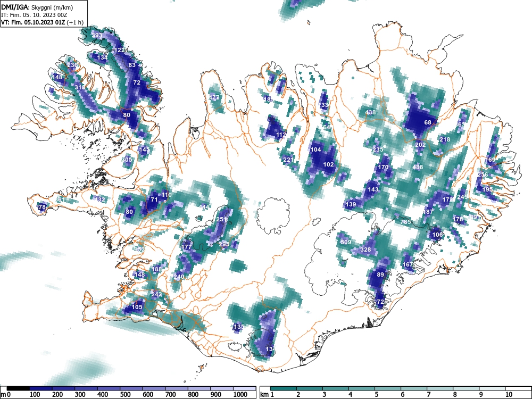This screenshot has height=399, width=532.
Task: Click the visibility value '295'
Action: (224, 244)
